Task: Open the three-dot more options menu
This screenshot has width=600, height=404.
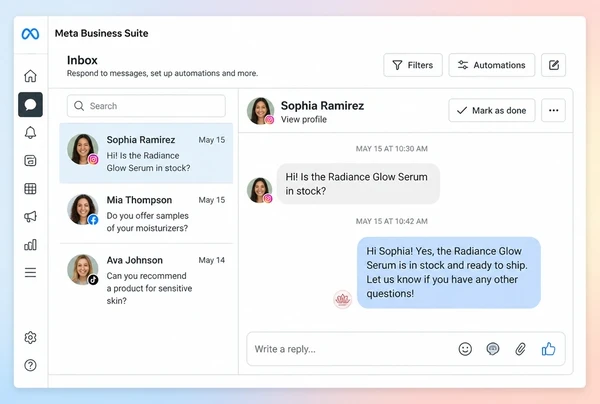Action: point(553,110)
